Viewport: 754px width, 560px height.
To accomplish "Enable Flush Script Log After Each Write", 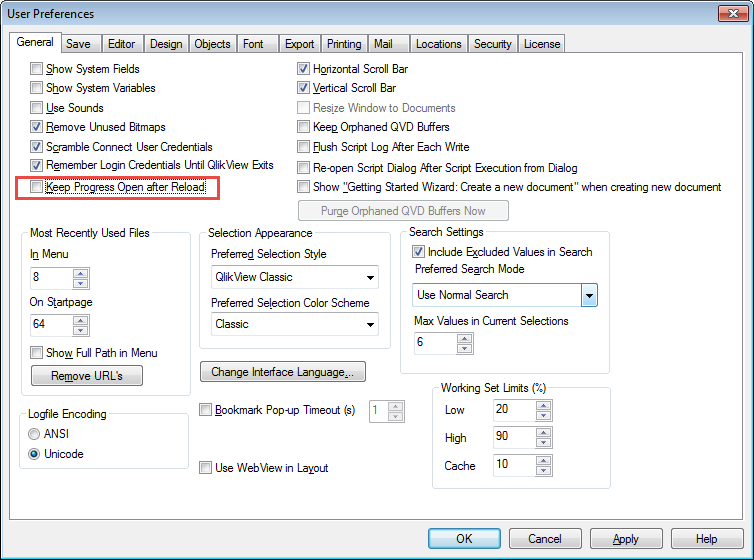I will [x=303, y=146].
